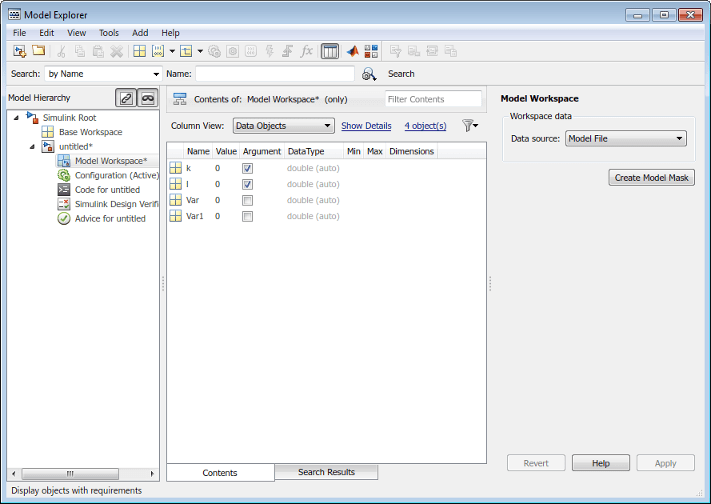
Task: Click the Add Simulink Signal icon
Action: coord(186,51)
